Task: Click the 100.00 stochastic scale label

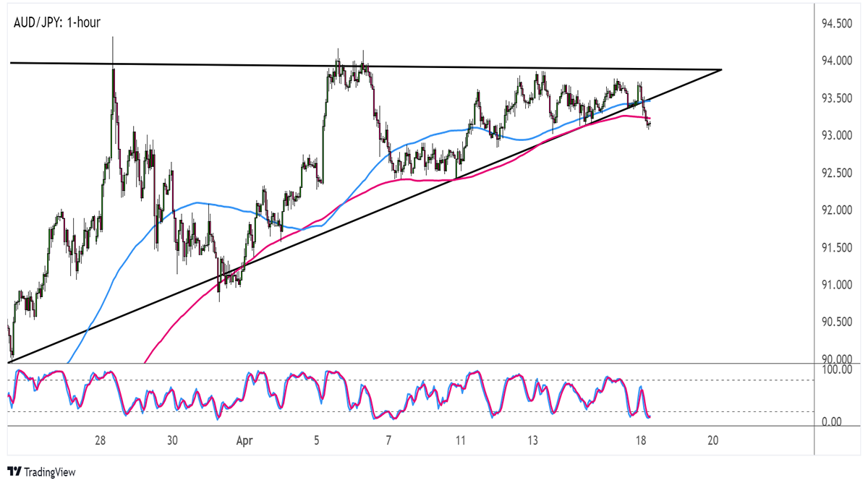Action: pyautogui.click(x=836, y=369)
